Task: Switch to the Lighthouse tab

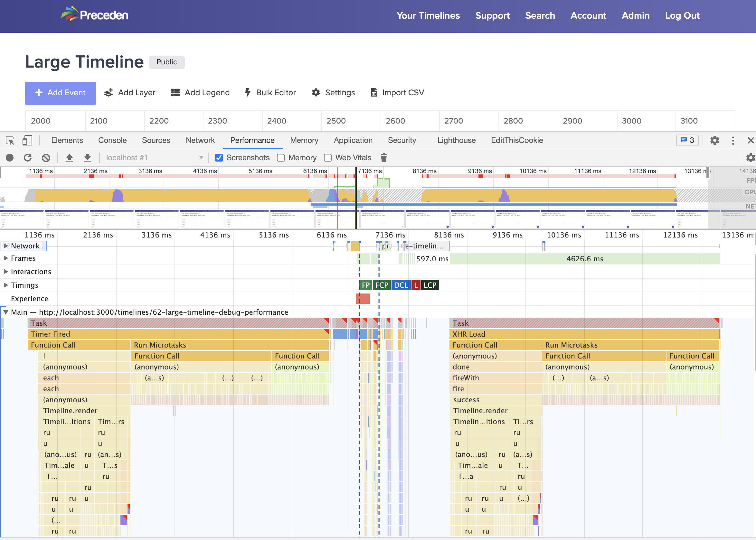Action: click(456, 140)
